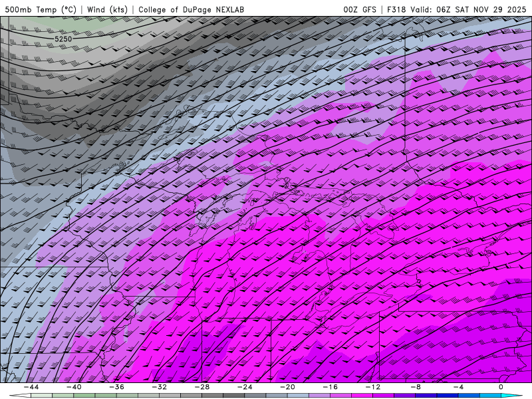
Task: Click 'Valid: 06Z SAT NOV 29 2025' text
Action: pos(468,9)
